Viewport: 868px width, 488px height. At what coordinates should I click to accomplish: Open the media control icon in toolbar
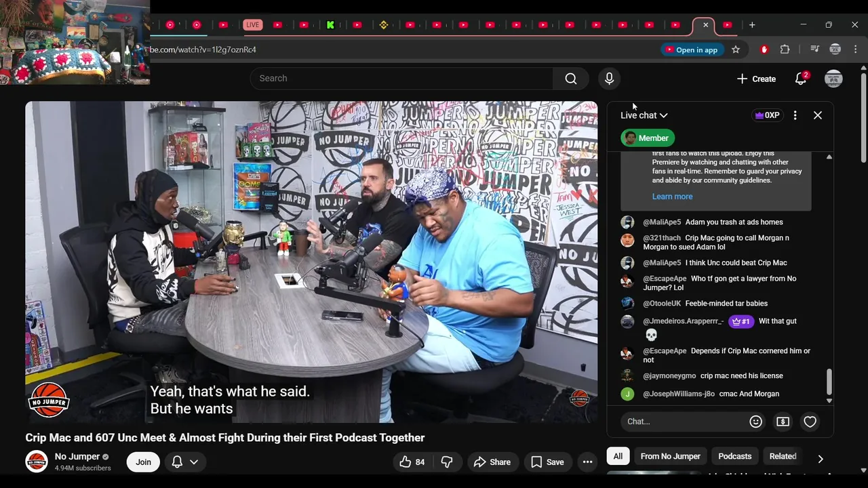[x=815, y=49]
